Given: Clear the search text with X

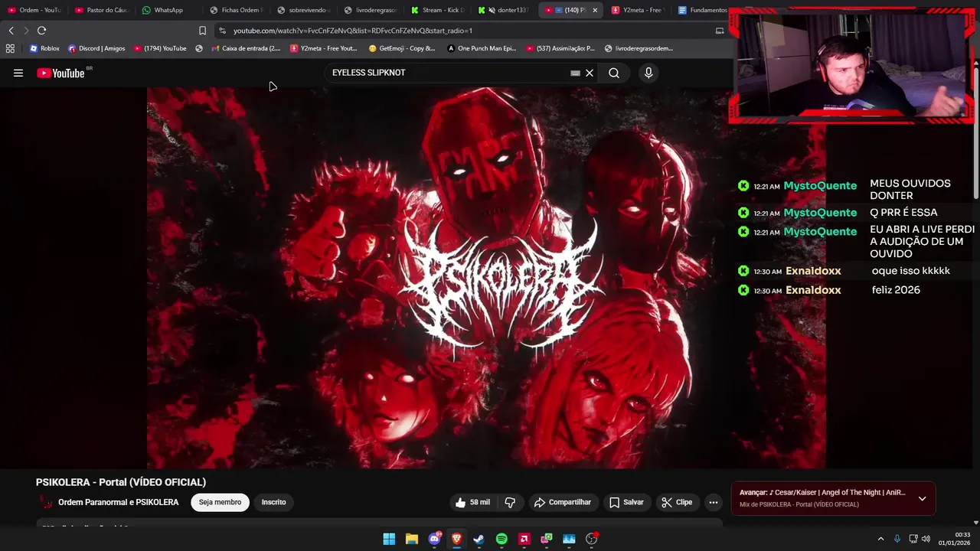Looking at the screenshot, I should 590,73.
